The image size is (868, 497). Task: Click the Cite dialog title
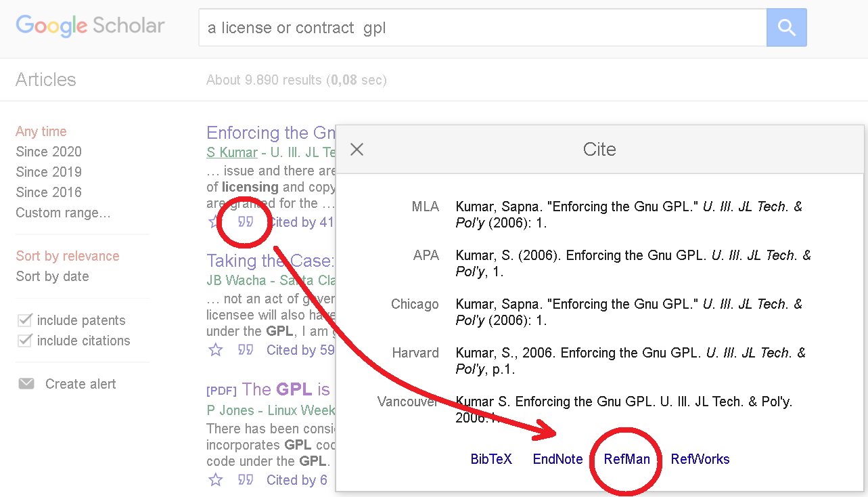point(599,149)
